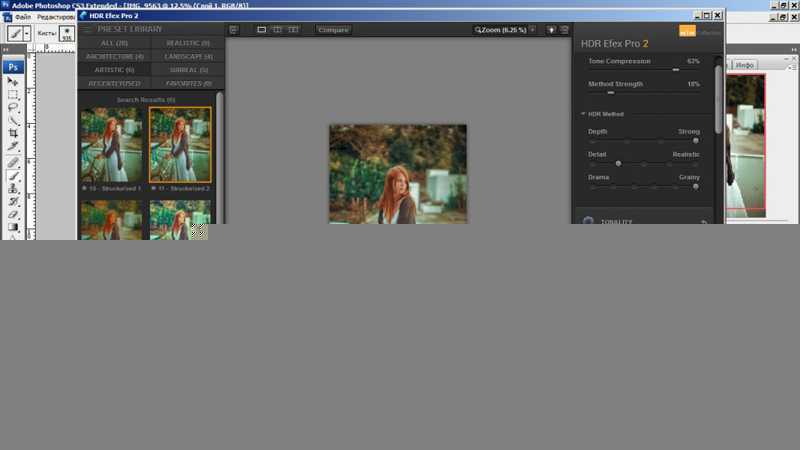Select the Move tool in Photoshop toolbox
This screenshot has height=450, width=800.
point(13,82)
